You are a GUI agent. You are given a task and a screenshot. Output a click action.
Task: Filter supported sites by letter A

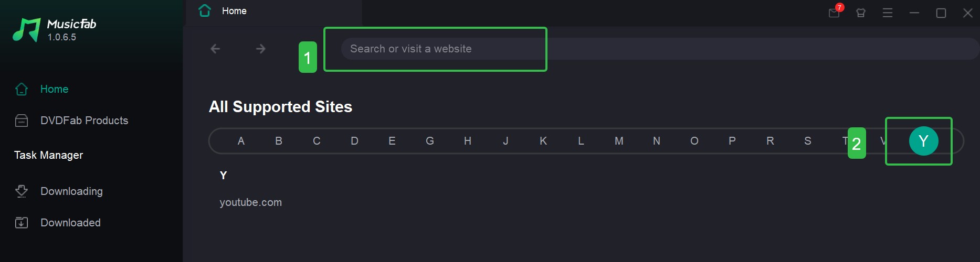tap(241, 141)
